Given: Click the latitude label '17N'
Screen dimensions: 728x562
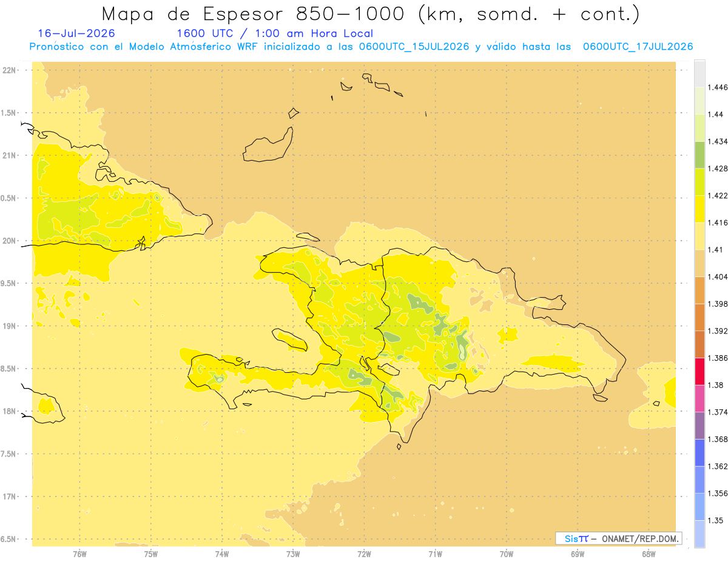Looking at the screenshot, I should (x=8, y=497).
